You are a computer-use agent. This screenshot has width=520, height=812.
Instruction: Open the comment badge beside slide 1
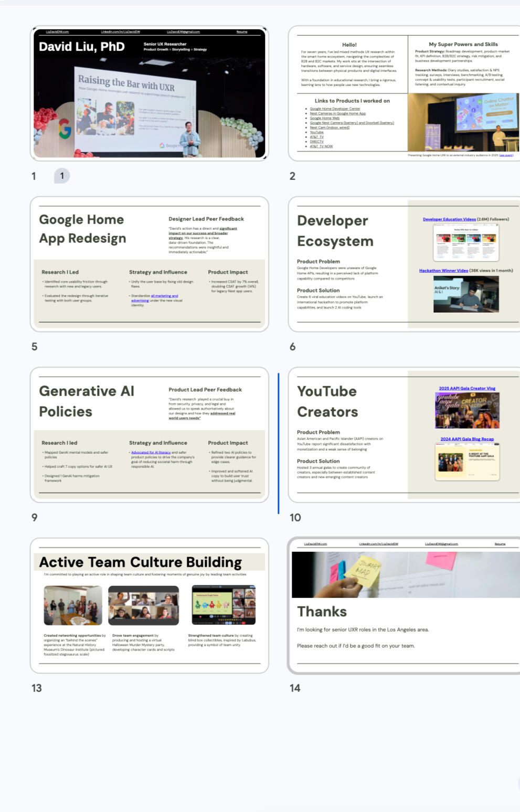[x=62, y=176]
